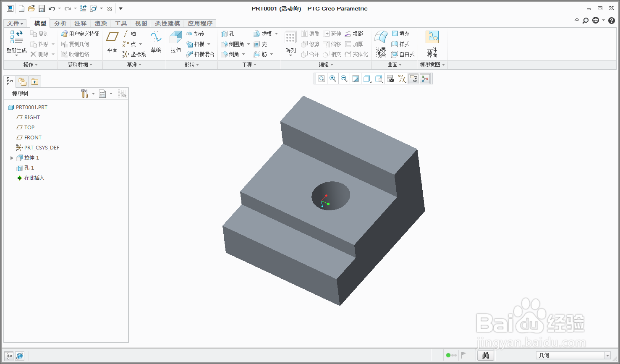
Task: Create a new file from quick toolbar
Action: pyautogui.click(x=21, y=8)
